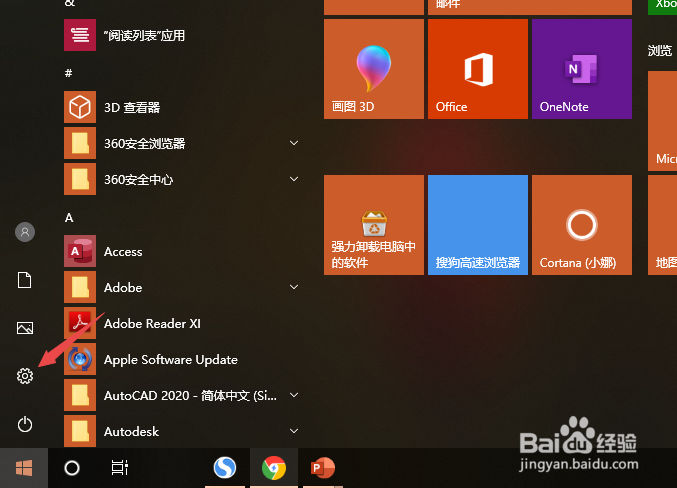Open the OneNote tile

tap(582, 69)
